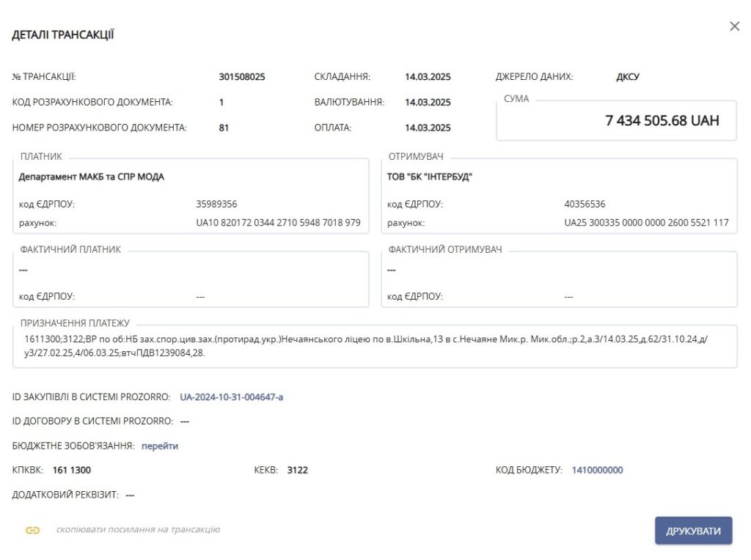
Task: Select data source value ДКСУ
Action: pyautogui.click(x=628, y=76)
